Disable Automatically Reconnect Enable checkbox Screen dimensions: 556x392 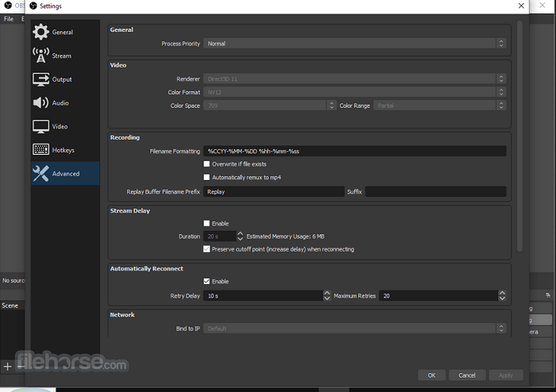[207, 282]
